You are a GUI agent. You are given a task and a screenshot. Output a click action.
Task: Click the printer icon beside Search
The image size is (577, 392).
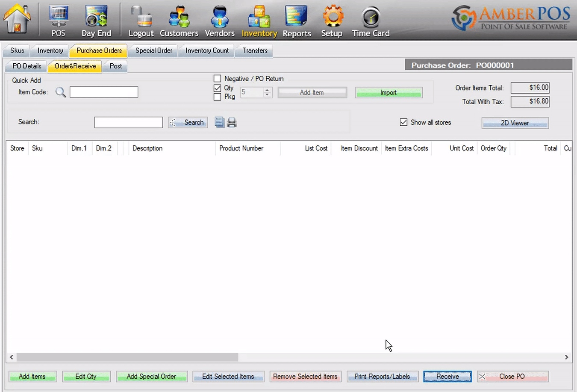[x=232, y=123]
